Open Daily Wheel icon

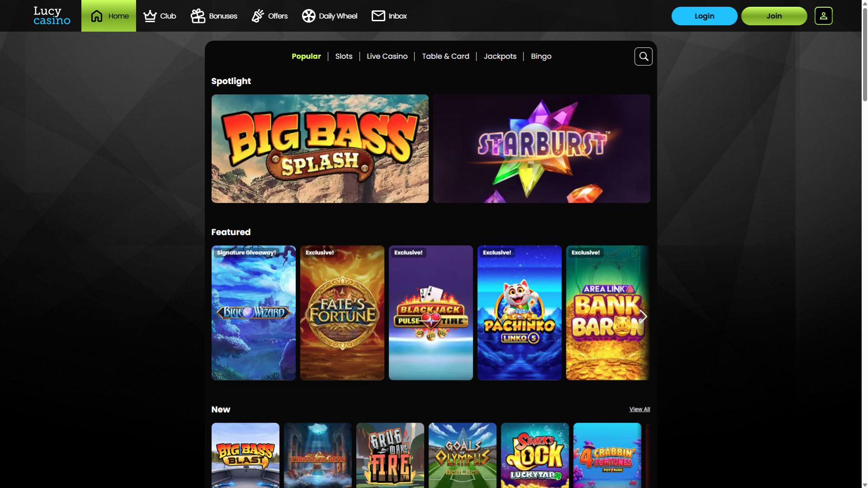(308, 16)
